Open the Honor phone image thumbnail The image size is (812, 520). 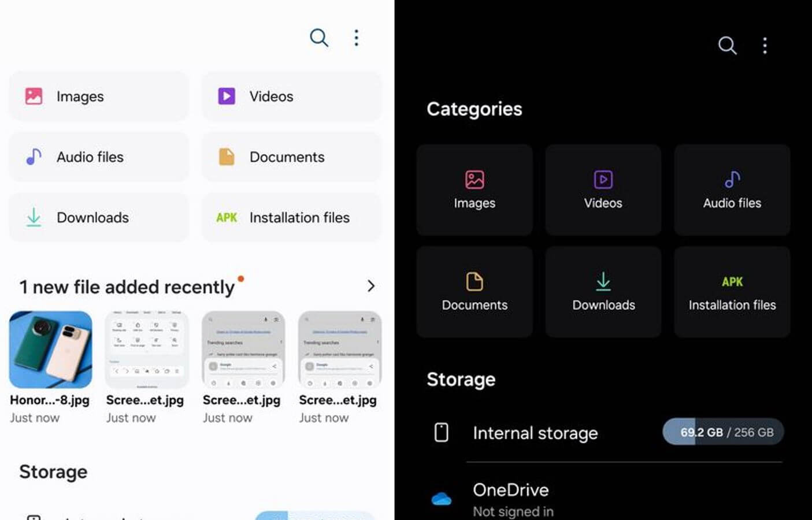[x=51, y=350]
